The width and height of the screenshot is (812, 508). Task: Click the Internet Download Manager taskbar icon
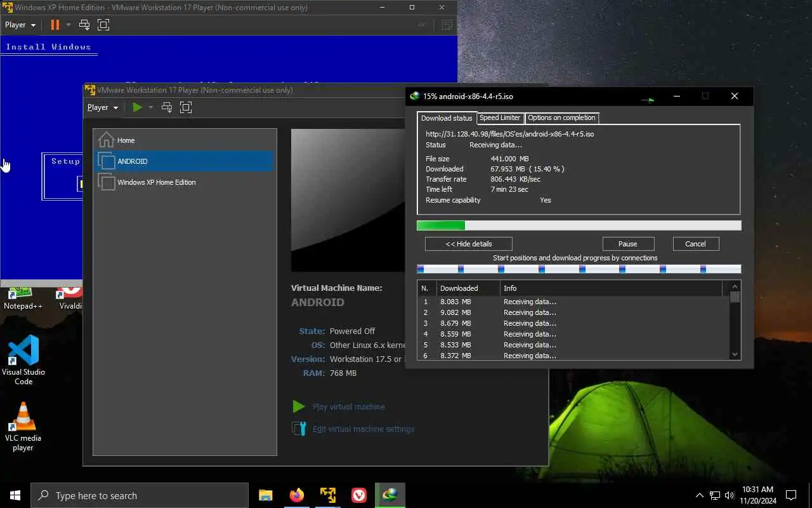point(390,495)
